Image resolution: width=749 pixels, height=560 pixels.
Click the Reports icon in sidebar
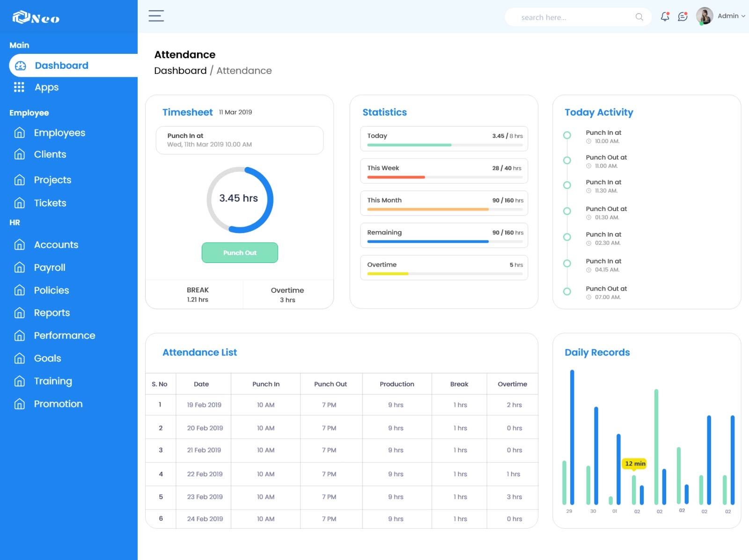[x=19, y=313]
